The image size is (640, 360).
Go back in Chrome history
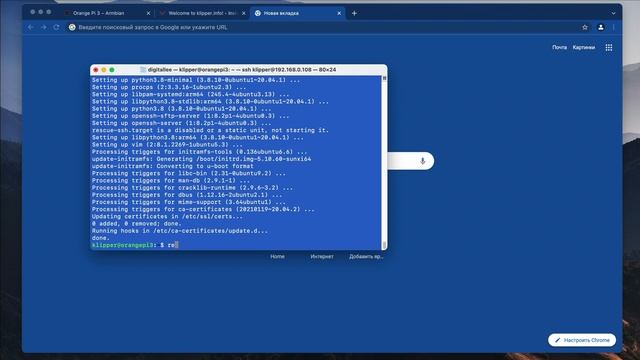[31, 27]
